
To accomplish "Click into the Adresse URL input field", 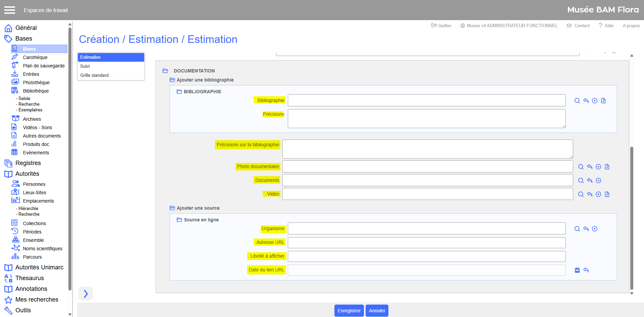I will point(426,243).
